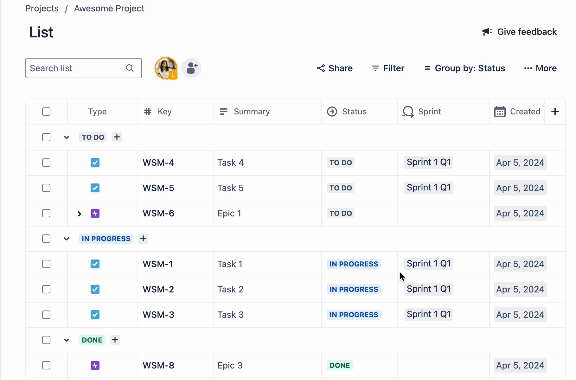The height and width of the screenshot is (380, 576).
Task: Click the epic type icon for WSM-8
Action: (x=95, y=365)
